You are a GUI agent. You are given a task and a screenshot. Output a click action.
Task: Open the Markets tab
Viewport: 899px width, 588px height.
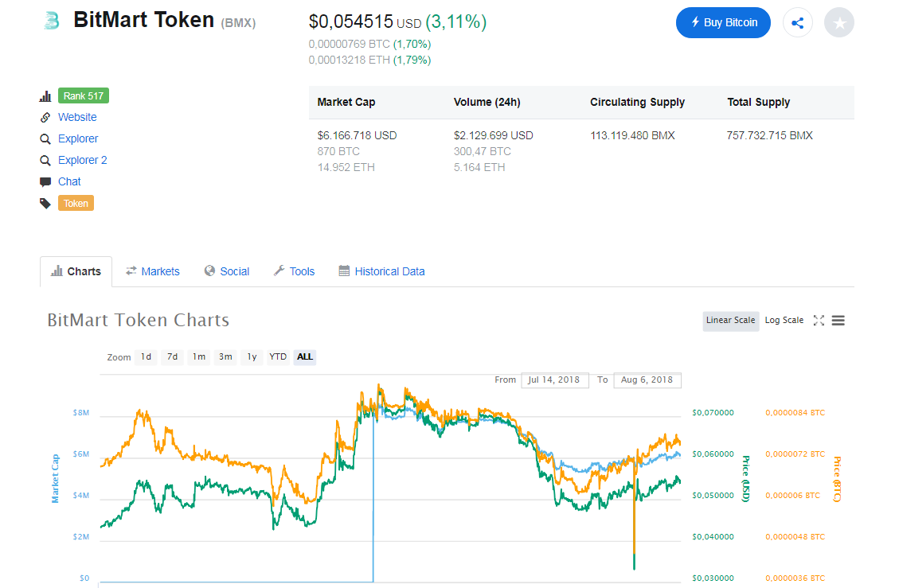coord(153,271)
